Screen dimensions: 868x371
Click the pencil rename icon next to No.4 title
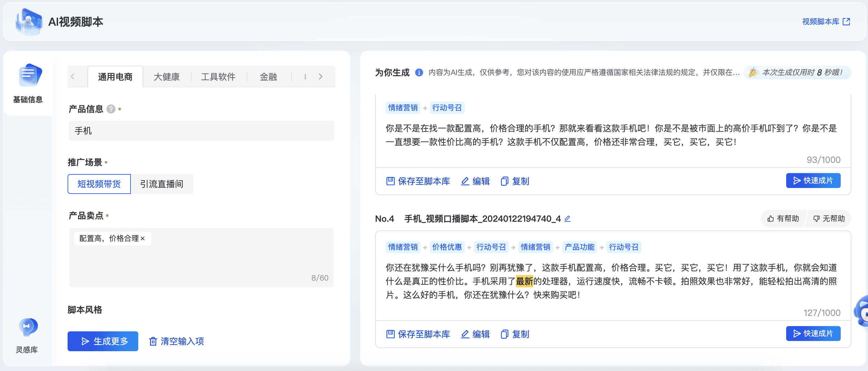[x=567, y=219]
